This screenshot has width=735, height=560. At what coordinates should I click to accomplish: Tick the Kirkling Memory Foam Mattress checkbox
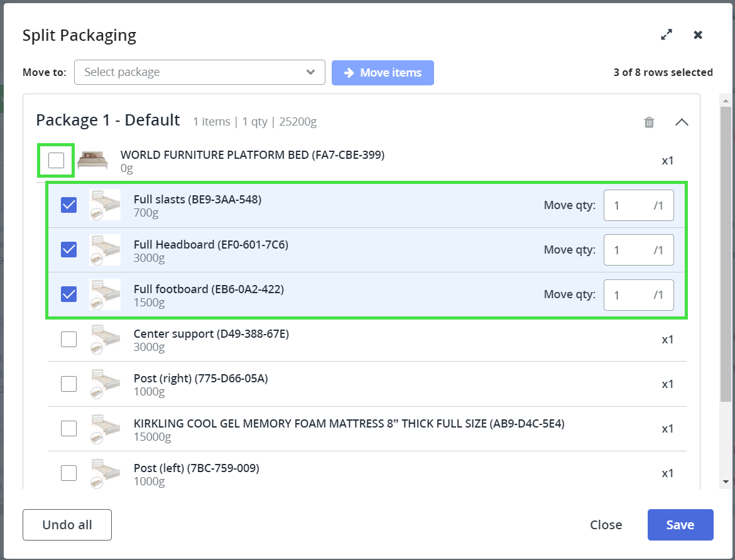click(x=69, y=429)
